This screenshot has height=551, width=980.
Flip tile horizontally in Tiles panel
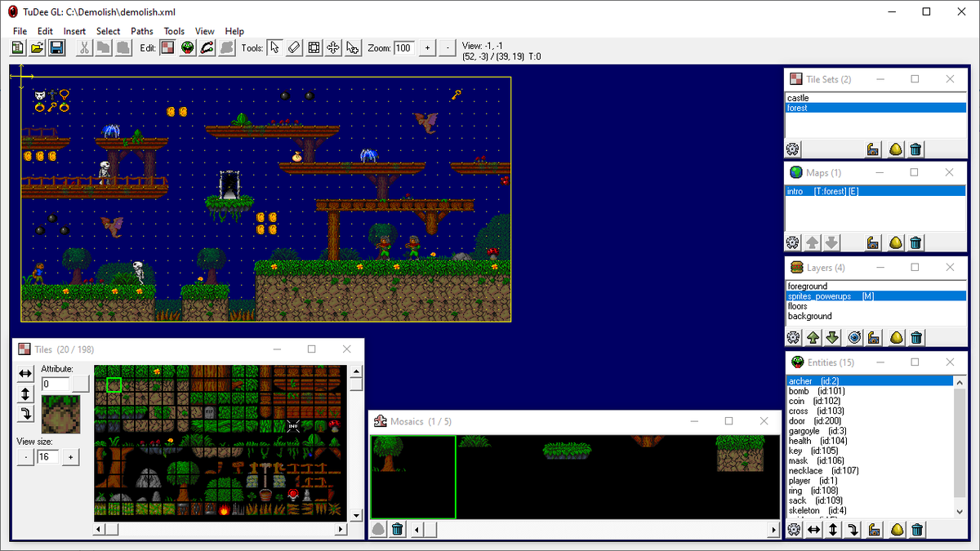click(25, 374)
